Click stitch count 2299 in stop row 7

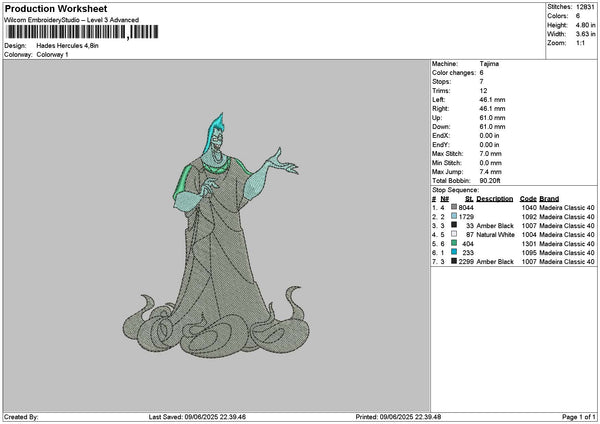click(466, 262)
